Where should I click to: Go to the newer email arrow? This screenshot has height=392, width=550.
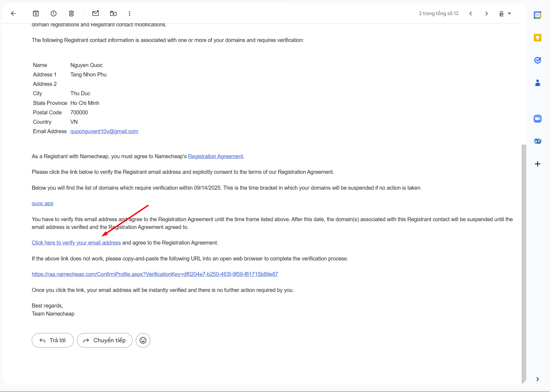tap(471, 13)
